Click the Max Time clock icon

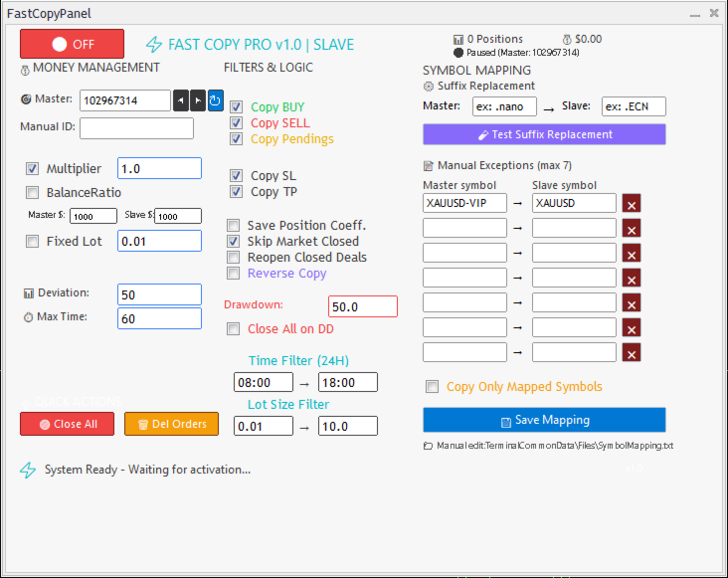(x=28, y=317)
